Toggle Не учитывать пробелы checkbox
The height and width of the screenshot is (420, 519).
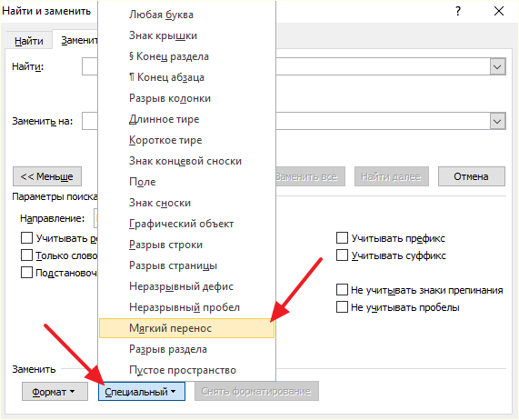point(342,307)
